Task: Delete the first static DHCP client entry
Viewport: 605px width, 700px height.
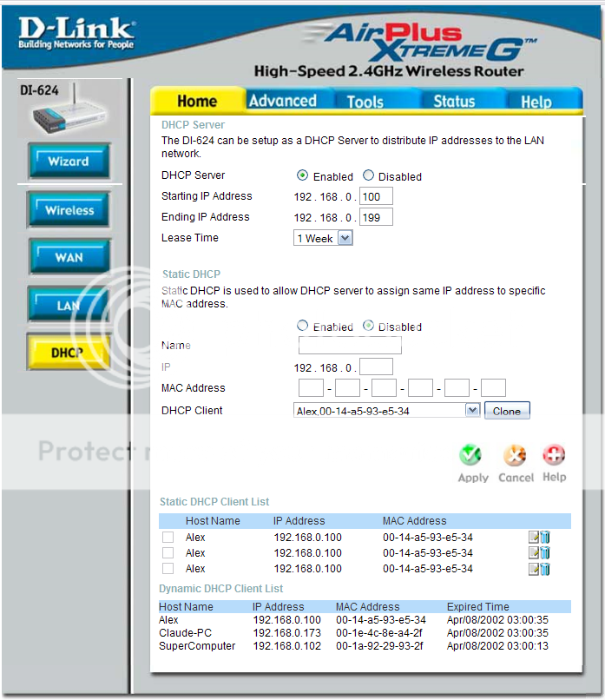Action: [x=545, y=538]
